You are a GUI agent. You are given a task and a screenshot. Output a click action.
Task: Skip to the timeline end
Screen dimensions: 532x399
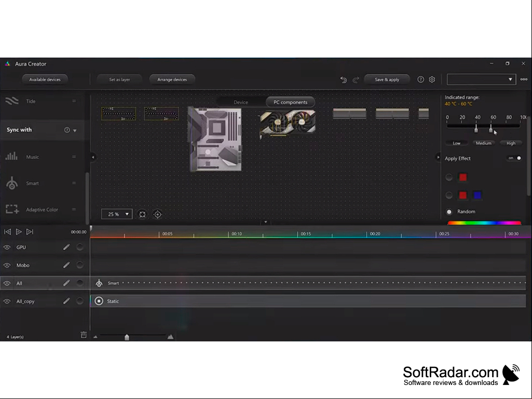[x=30, y=232]
